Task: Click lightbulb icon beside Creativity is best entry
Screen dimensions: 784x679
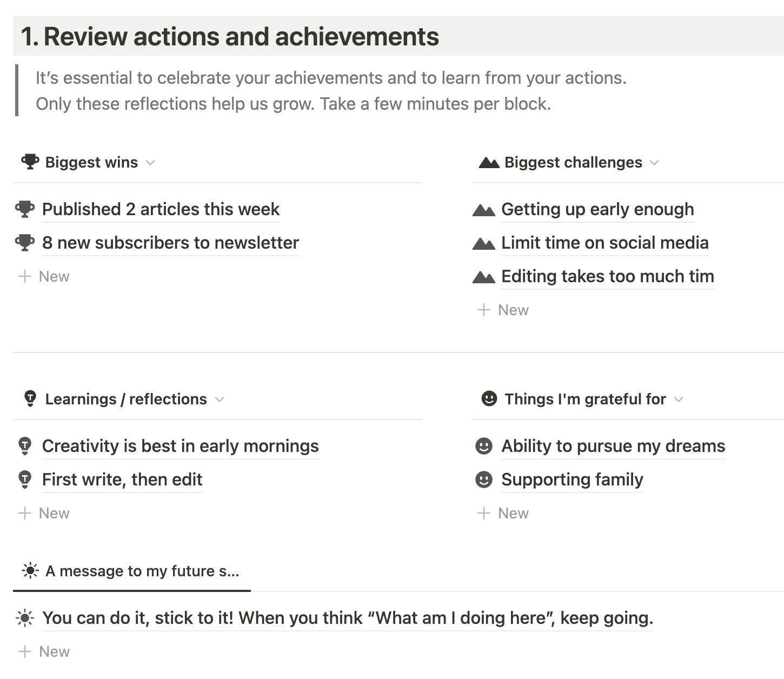Action: (x=25, y=446)
